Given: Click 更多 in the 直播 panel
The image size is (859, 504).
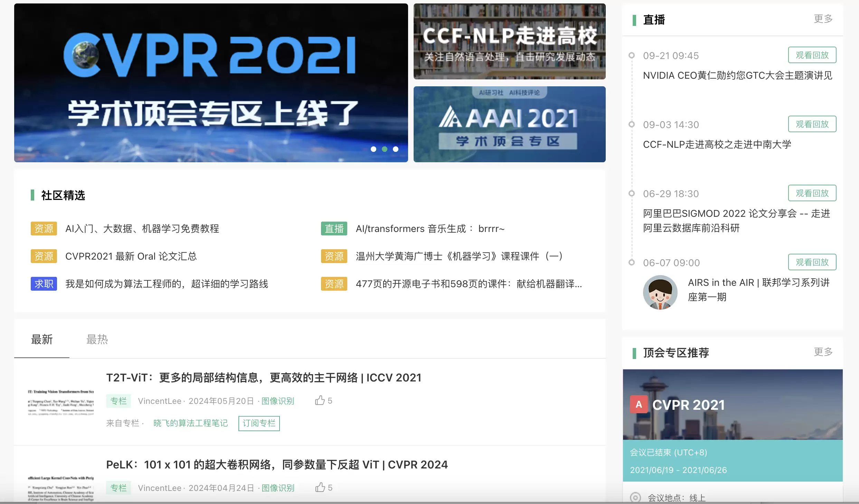Looking at the screenshot, I should [x=823, y=19].
